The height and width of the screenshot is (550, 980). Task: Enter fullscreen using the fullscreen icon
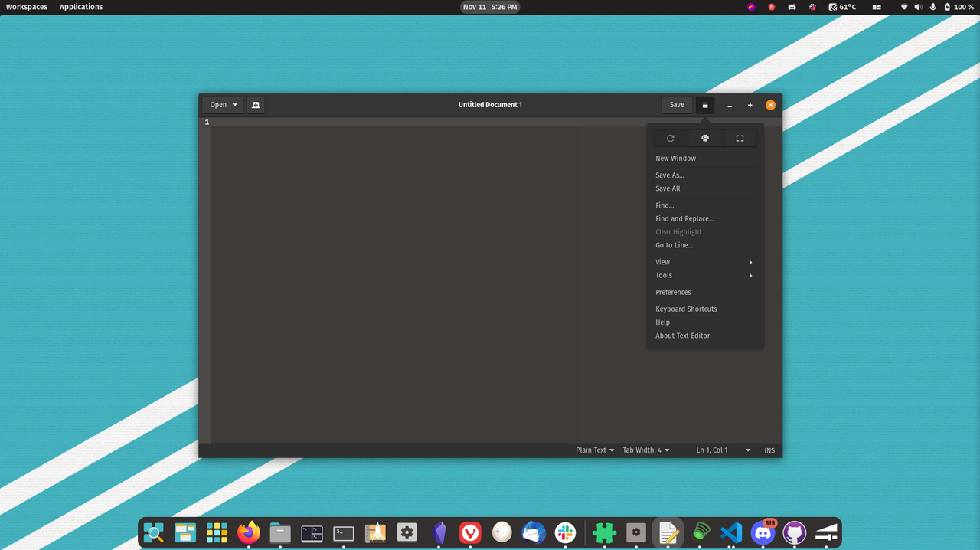[x=740, y=138]
